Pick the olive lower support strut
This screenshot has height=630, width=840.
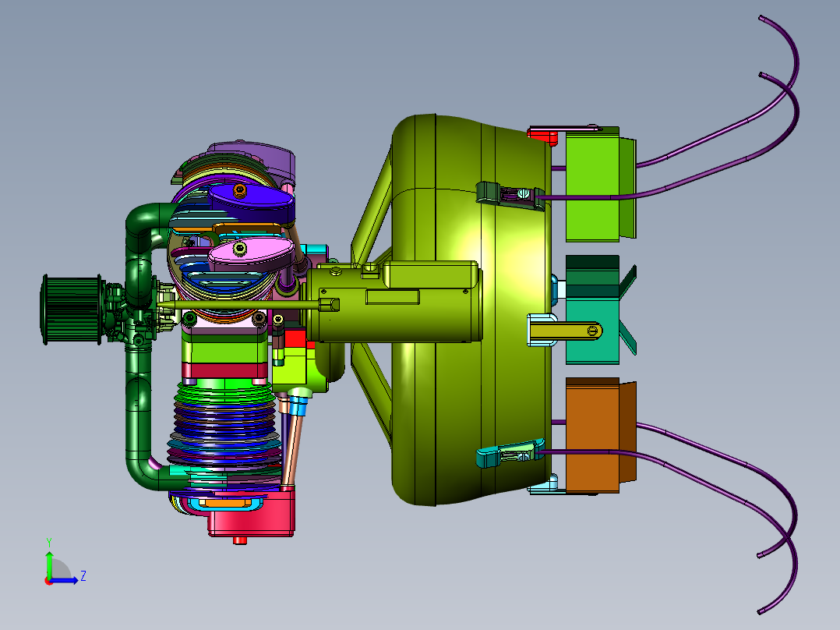tap(372, 394)
